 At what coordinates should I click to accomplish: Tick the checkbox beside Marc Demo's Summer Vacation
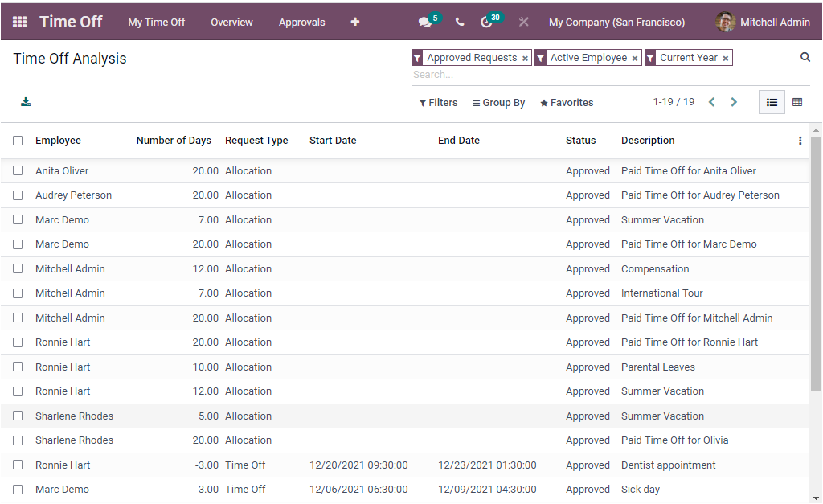(18, 219)
